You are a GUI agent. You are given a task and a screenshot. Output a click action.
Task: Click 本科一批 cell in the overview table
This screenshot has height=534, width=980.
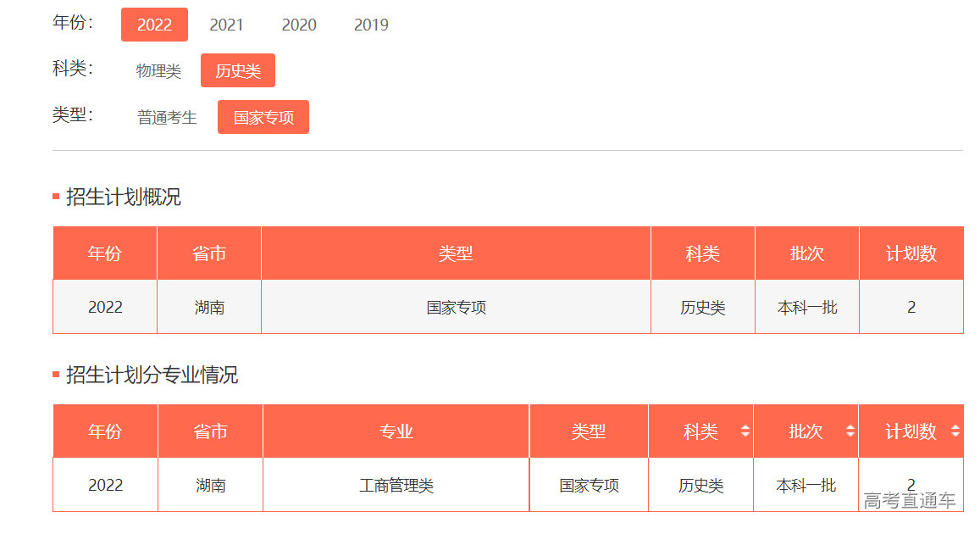[807, 308]
